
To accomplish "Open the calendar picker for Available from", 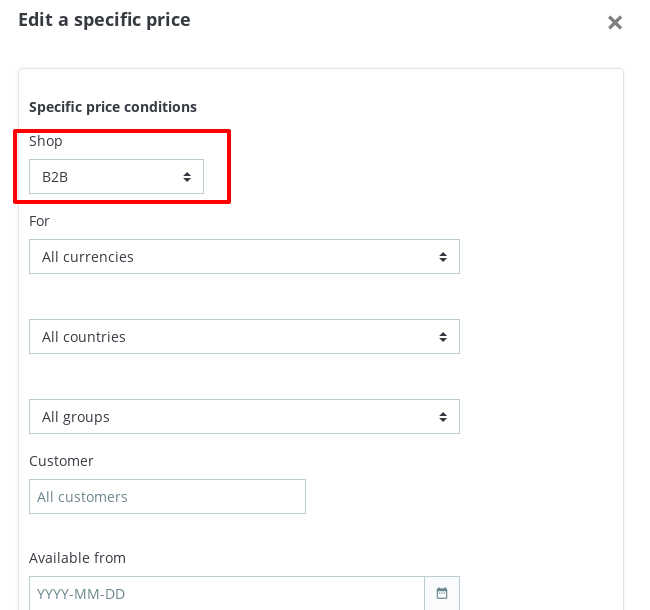I will pyautogui.click(x=442, y=593).
